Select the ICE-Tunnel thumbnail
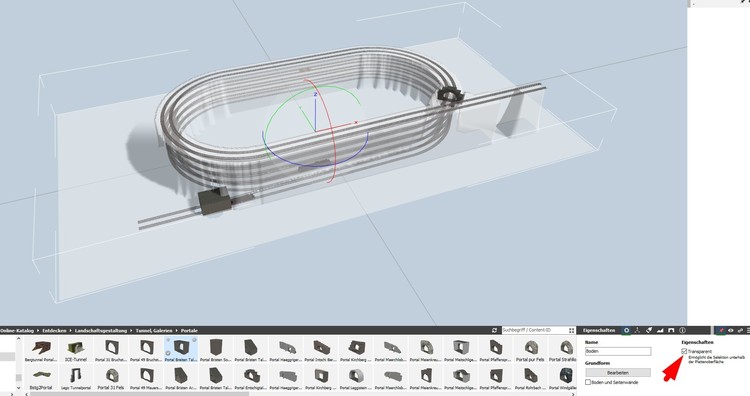750x396 pixels. (x=76, y=350)
